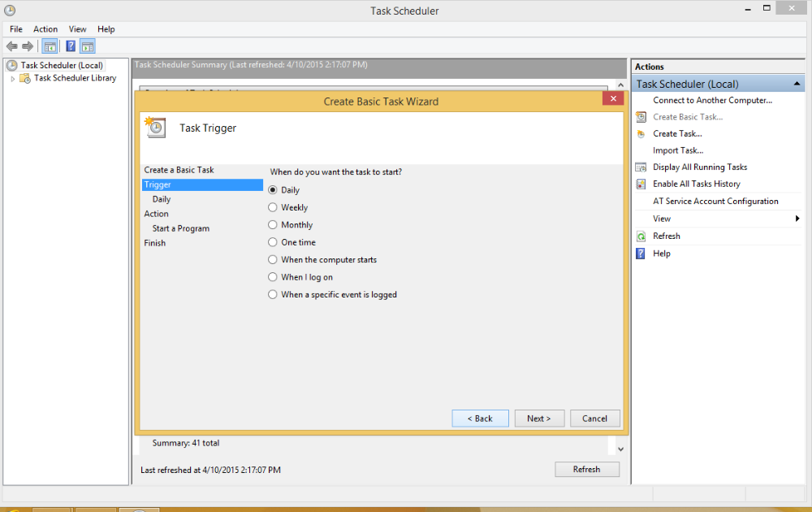Click the Summary: 41 total text

point(186,443)
